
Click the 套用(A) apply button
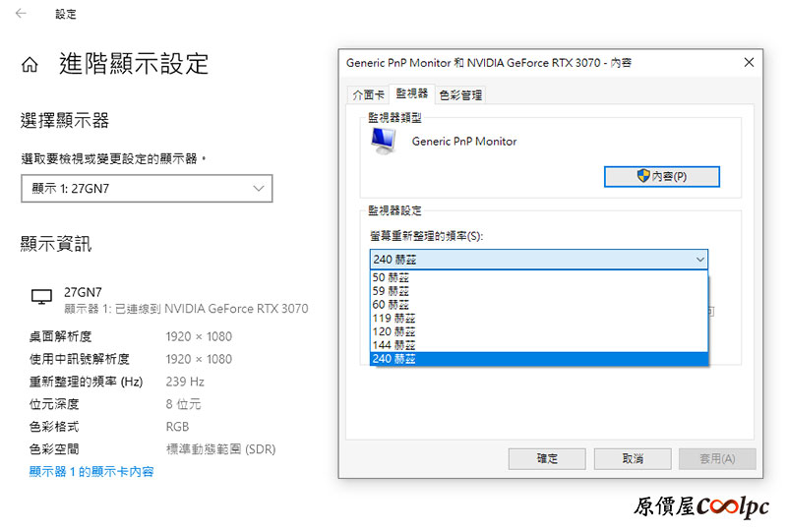[x=717, y=458]
